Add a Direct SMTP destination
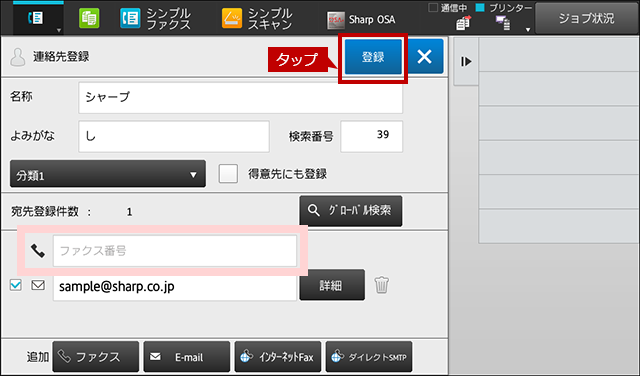Image resolution: width=640 pixels, height=376 pixels. [369, 357]
